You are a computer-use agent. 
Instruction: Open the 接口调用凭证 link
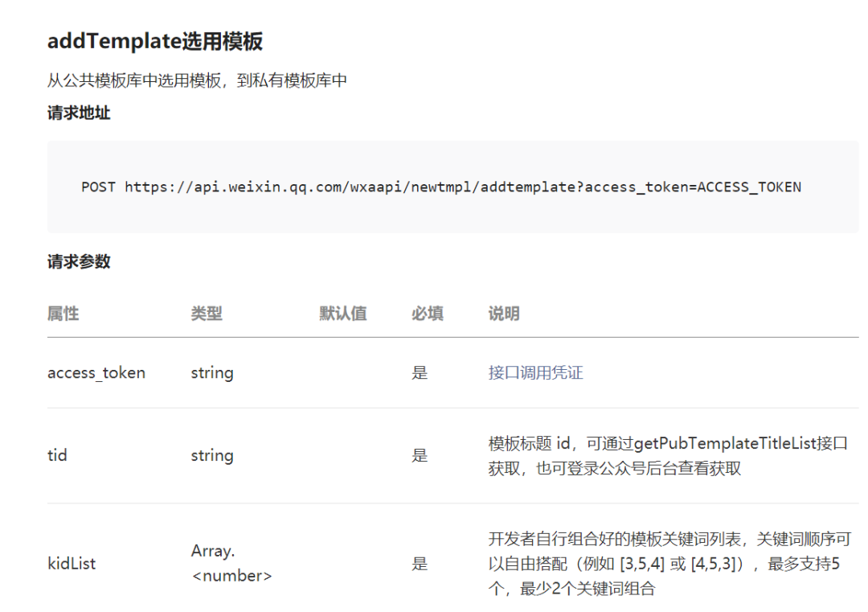point(535,372)
